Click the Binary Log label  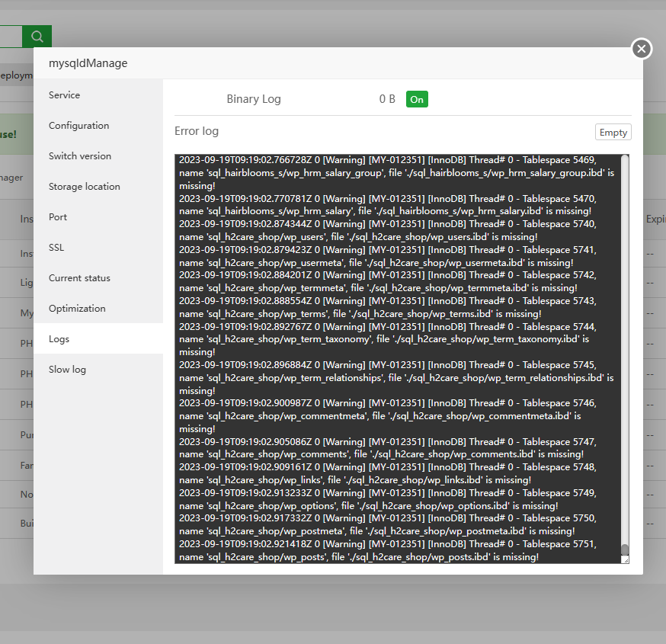click(254, 99)
